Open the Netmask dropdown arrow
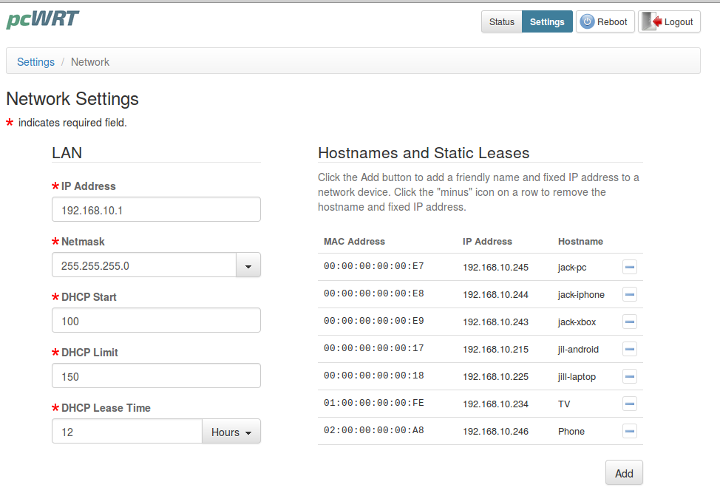Image resolution: width=720 pixels, height=496 pixels. (248, 265)
